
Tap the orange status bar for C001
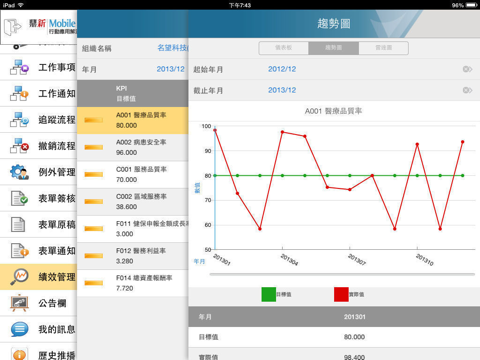click(x=94, y=174)
